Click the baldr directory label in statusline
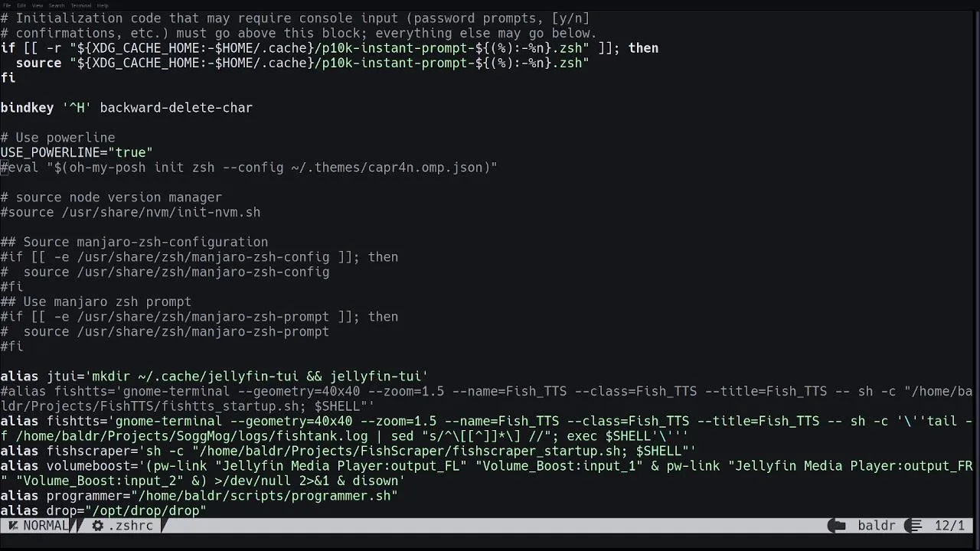This screenshot has width=980, height=551. tap(877, 526)
